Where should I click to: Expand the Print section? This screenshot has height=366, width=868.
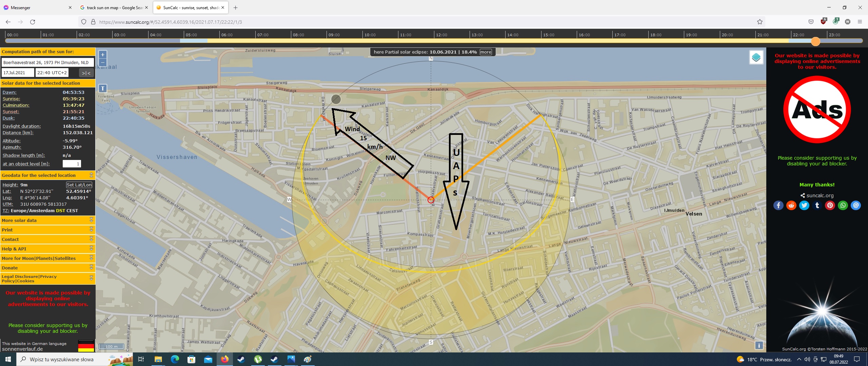point(47,230)
